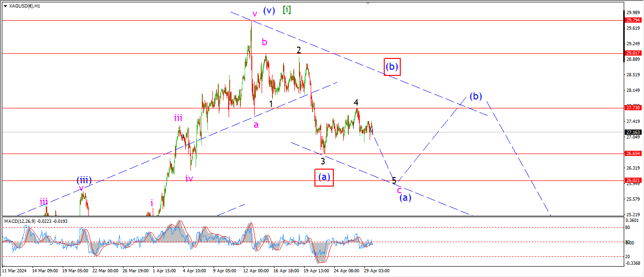Click the 11 Mar 2024 date label
The height and width of the screenshot is (277, 644).
tap(15, 271)
